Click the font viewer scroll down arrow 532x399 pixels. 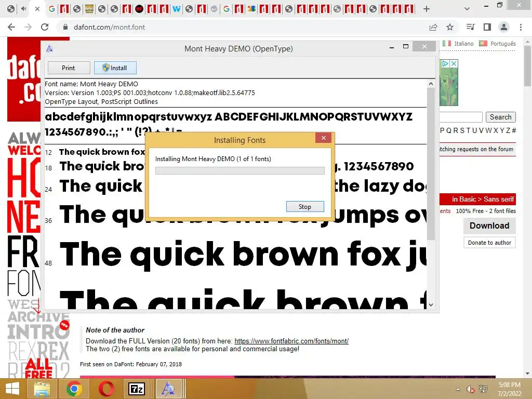(x=431, y=304)
